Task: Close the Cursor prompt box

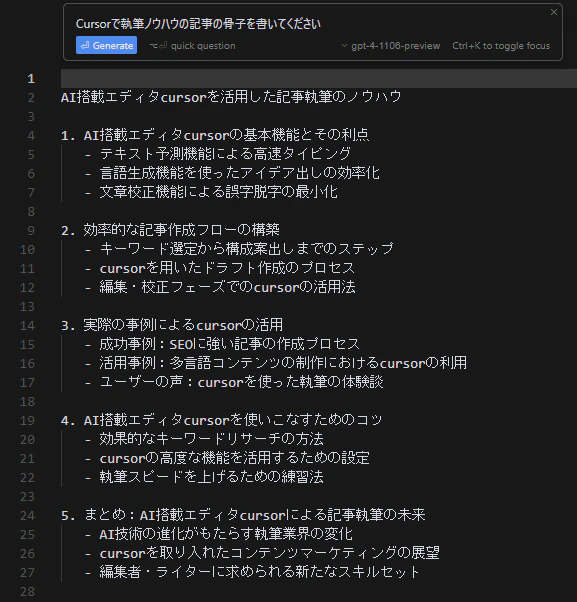Action: click(554, 12)
